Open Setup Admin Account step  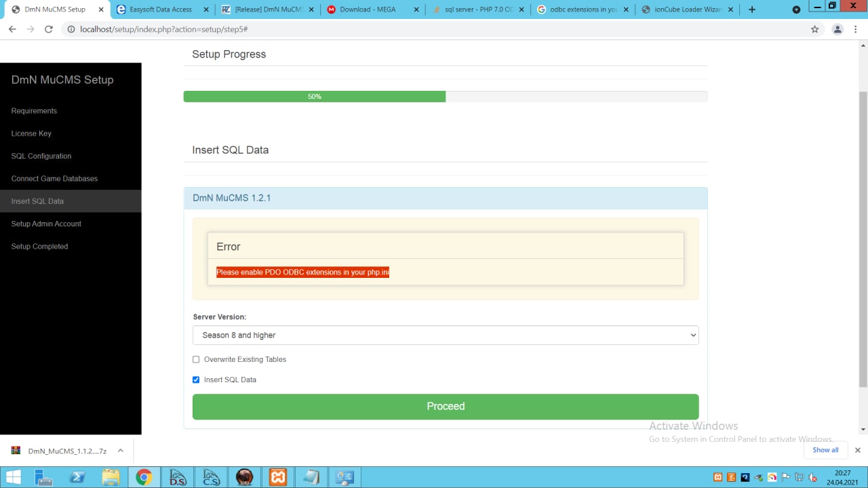[x=71, y=224]
